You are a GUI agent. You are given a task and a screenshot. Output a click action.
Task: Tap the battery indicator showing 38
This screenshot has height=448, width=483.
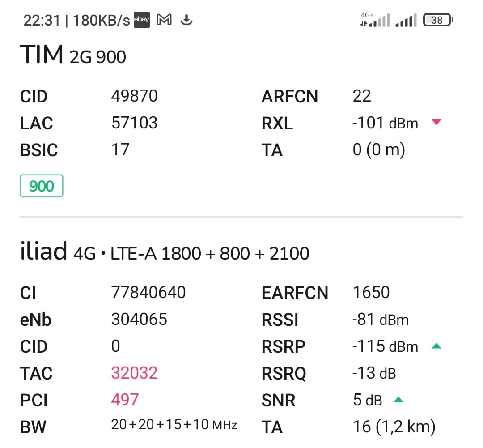(438, 20)
